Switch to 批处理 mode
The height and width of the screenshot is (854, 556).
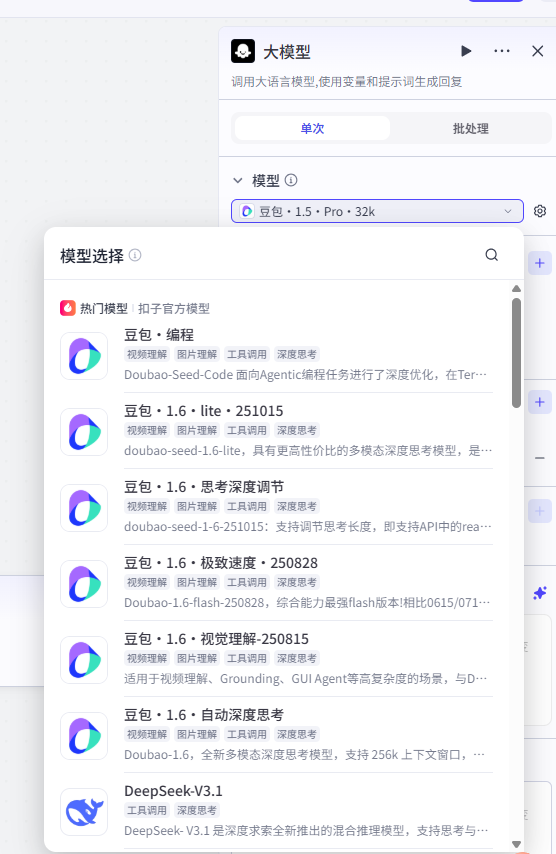coord(471,129)
